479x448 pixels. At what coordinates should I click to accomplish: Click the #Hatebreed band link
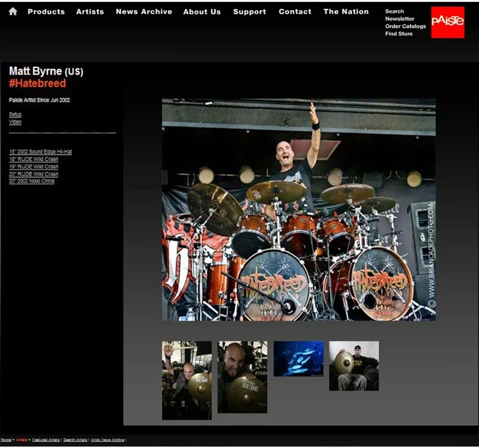tap(38, 83)
